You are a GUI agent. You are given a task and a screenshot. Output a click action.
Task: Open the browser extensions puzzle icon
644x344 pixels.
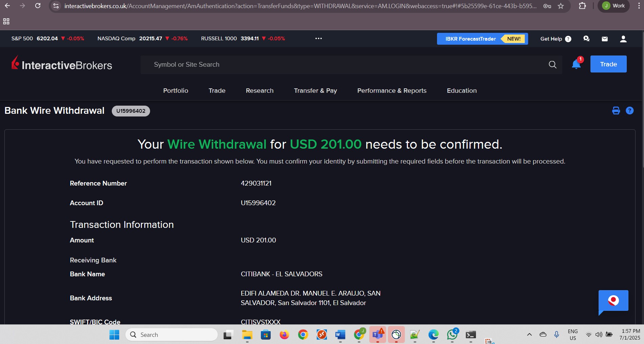[582, 6]
